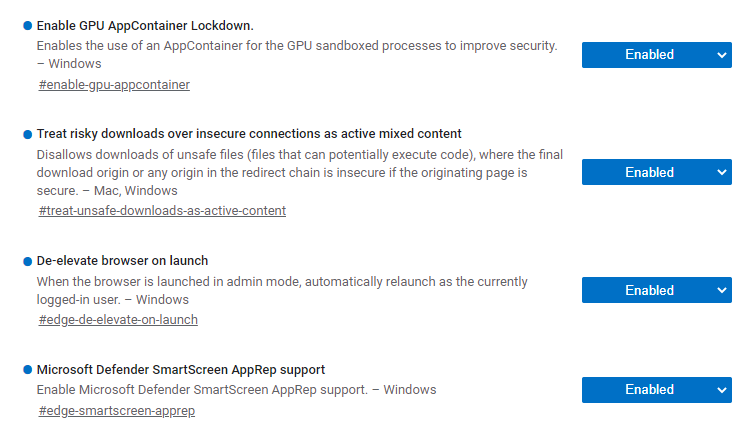Select the Enable GPU AppContainer Lockdown title
The image size is (756, 437).
[x=144, y=25]
